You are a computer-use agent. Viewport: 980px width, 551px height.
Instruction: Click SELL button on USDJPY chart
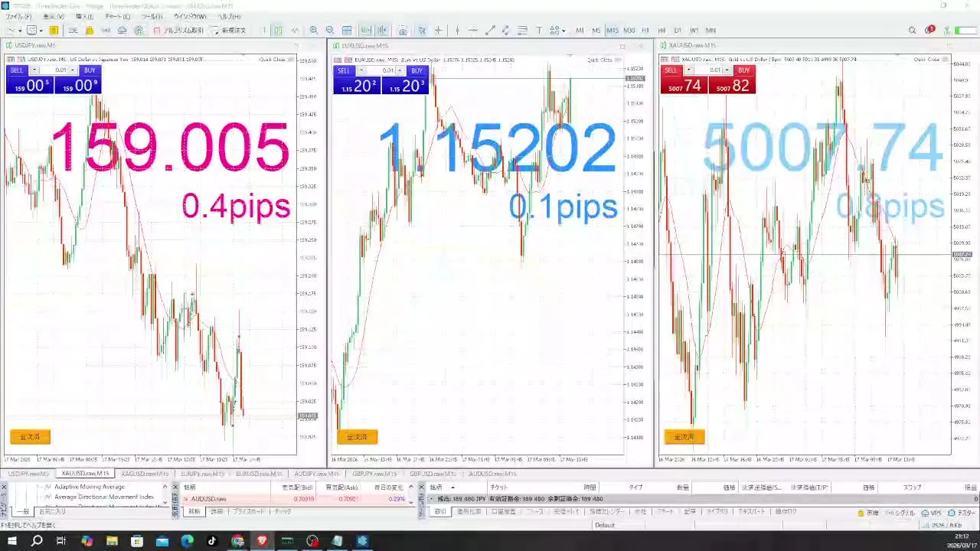(x=18, y=70)
